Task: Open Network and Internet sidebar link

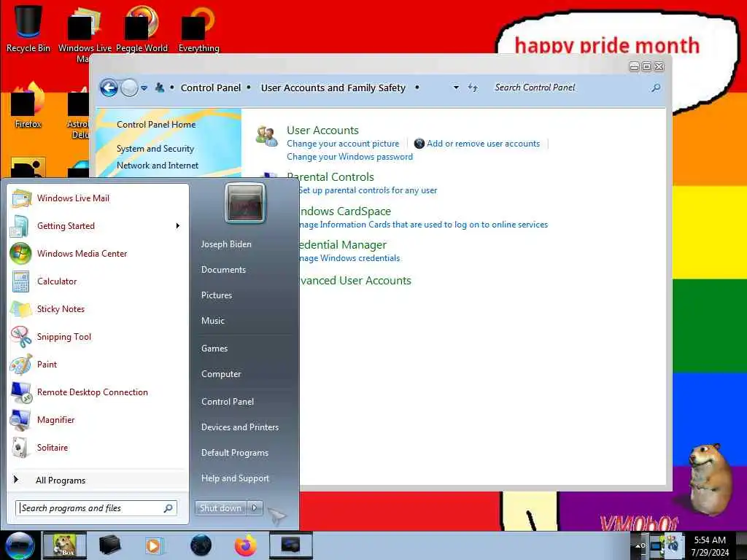Action: point(158,166)
